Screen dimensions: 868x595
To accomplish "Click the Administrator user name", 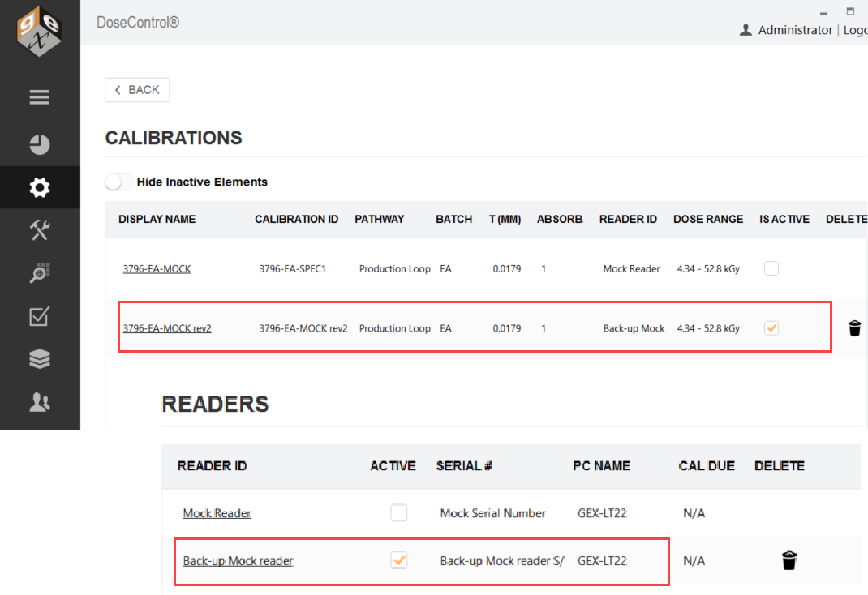I will (x=796, y=30).
